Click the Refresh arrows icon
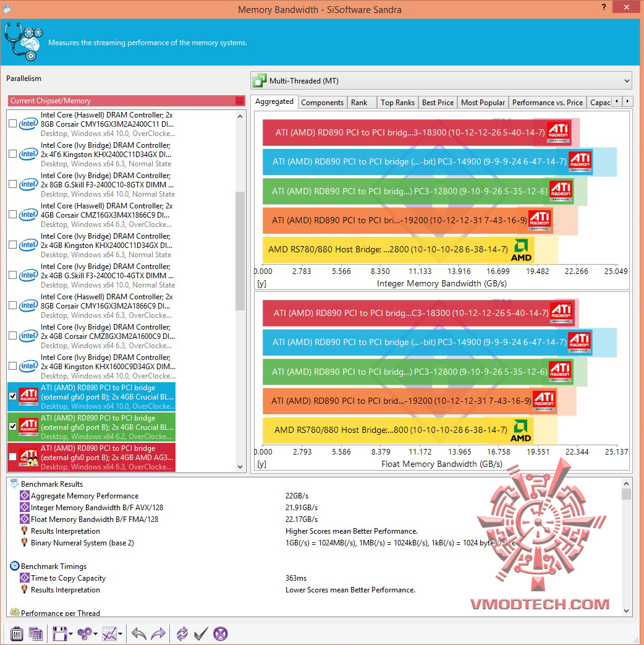Image resolution: width=644 pixels, height=645 pixels. click(x=182, y=634)
